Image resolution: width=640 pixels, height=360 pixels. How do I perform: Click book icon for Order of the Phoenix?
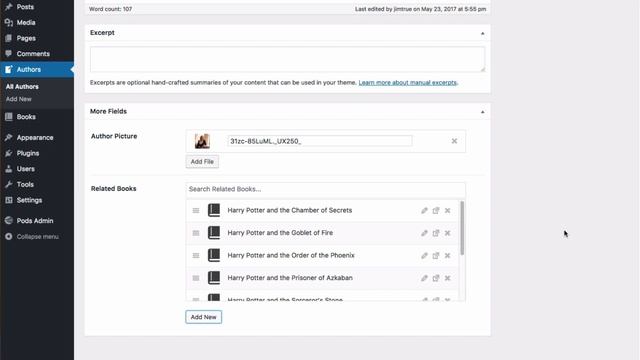214,255
